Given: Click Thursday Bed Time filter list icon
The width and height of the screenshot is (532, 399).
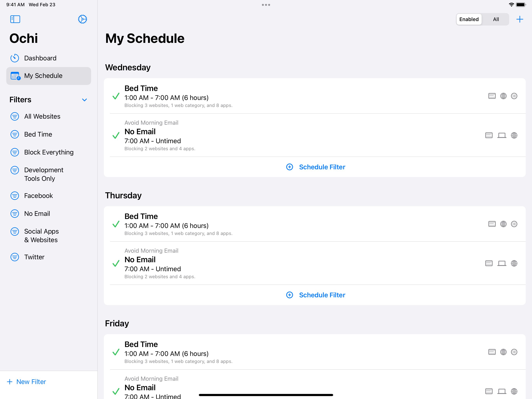Looking at the screenshot, I should click(x=514, y=224).
